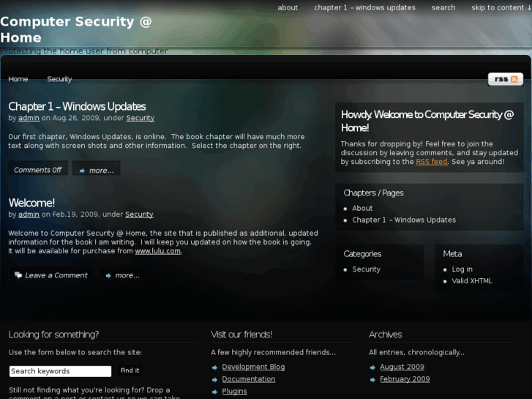The image size is (532, 399).
Task: Open the www.lulu.com link
Action: (158, 251)
